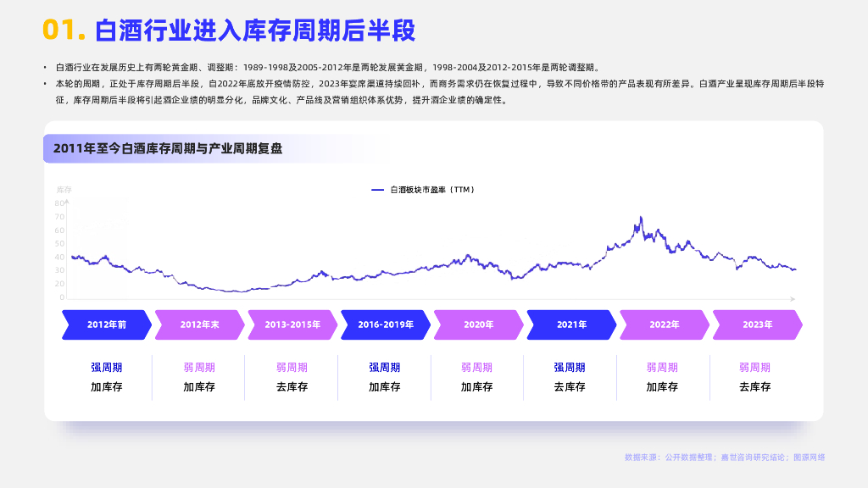Click 加库存 under 2016-2019年

(x=384, y=386)
